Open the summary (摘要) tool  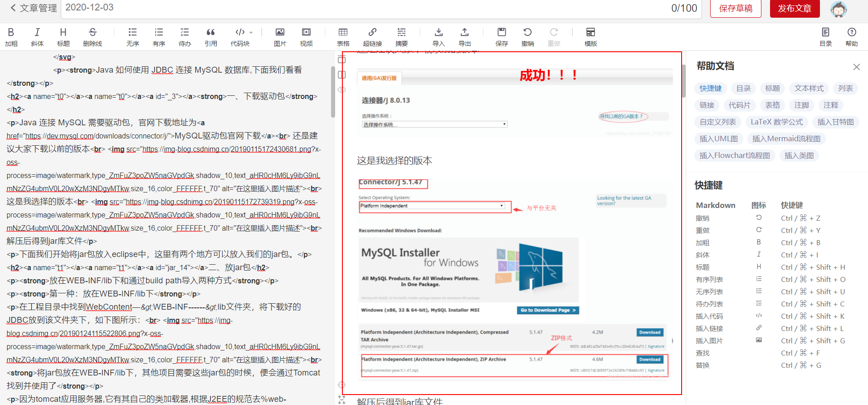coord(401,37)
